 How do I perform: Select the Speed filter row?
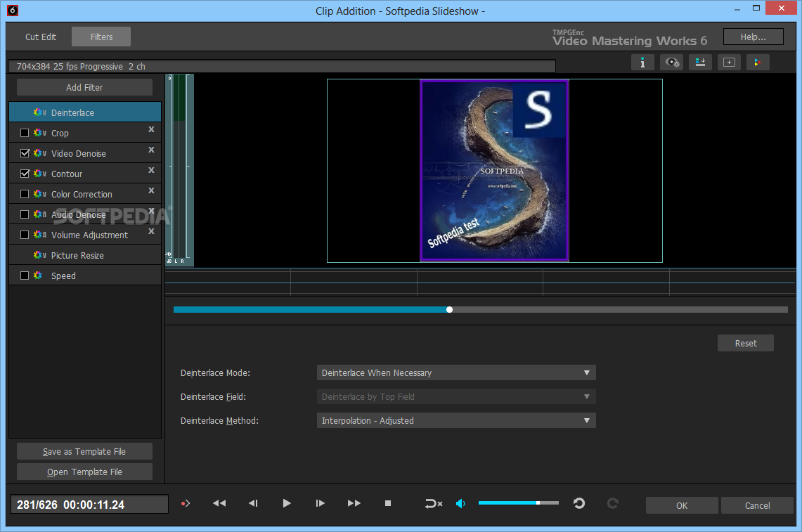coord(85,275)
